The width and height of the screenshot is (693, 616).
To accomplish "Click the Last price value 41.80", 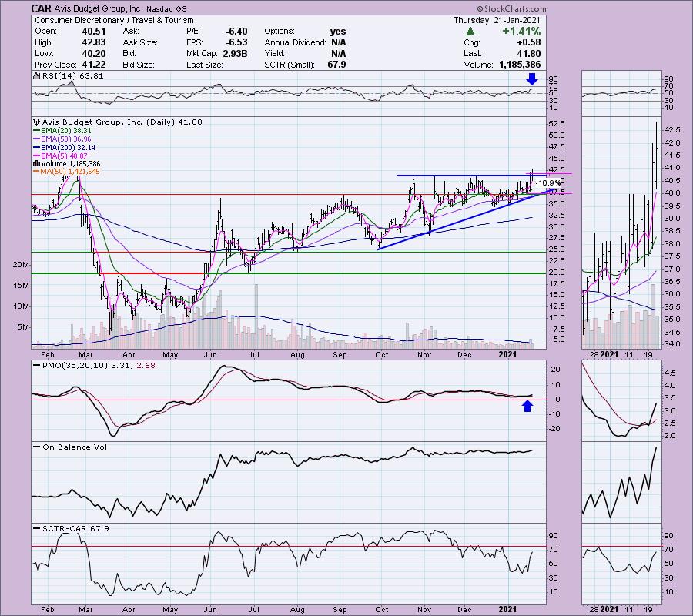I will (x=530, y=53).
